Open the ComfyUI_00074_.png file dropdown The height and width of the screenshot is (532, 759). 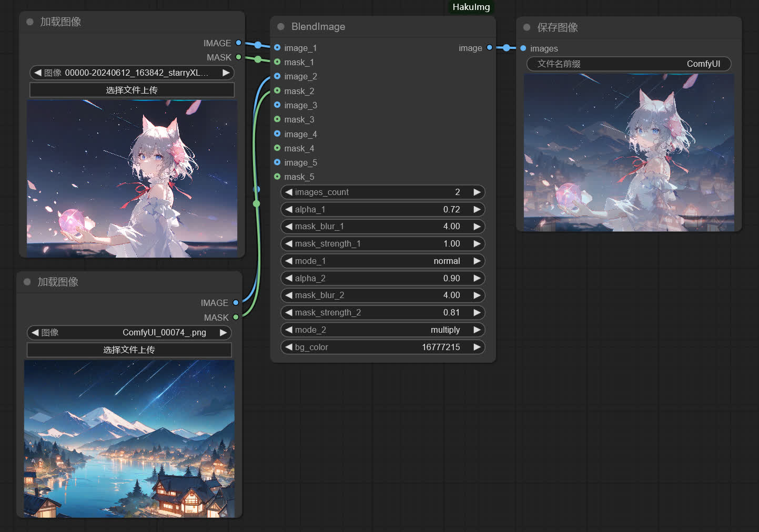[x=129, y=332]
